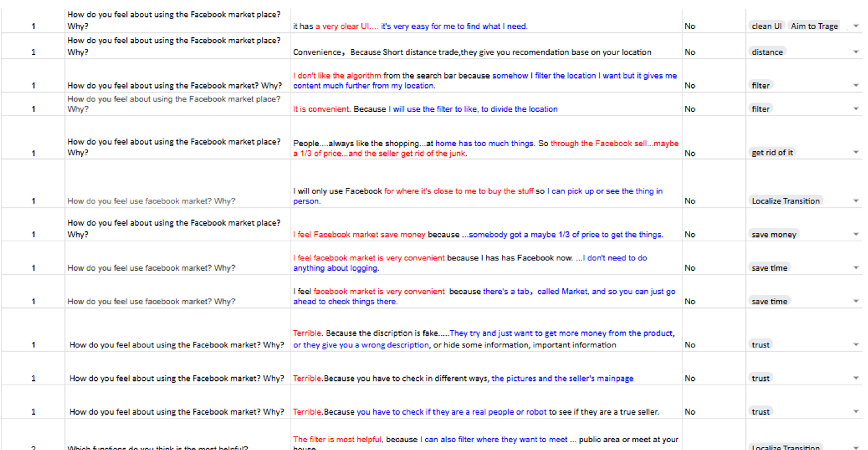Select the 'distance' tag chip

tap(767, 52)
